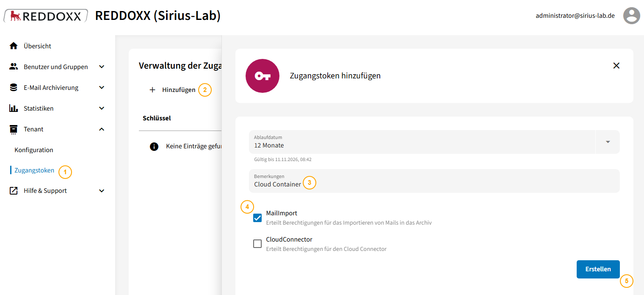644x295 pixels.
Task: Click the Benutzer und Gruppen people icon
Action: tap(14, 67)
